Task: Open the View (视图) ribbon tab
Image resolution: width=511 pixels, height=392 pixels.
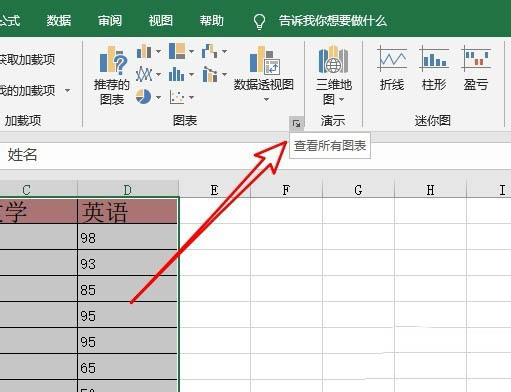Action: (161, 21)
